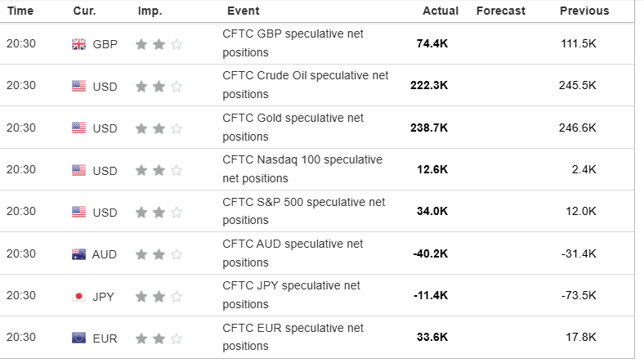Screen dimensions: 644x363
Task: Click the Time column header
Action: [20, 11]
